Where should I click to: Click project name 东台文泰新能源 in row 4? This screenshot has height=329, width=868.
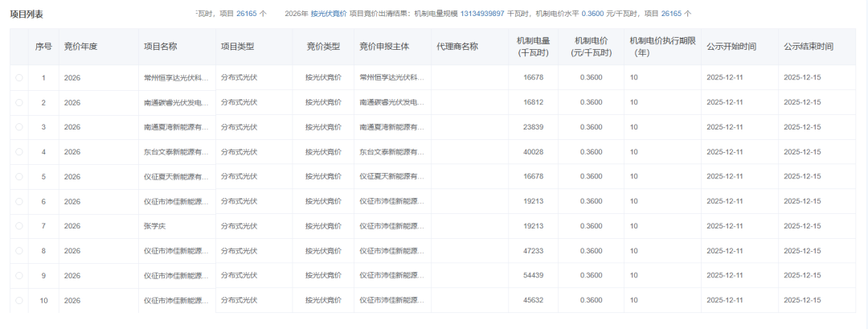click(177, 152)
